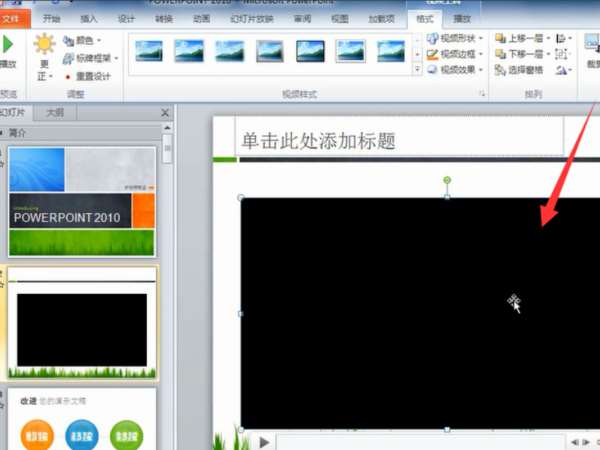Open the Align objects icon menu

click(x=564, y=38)
